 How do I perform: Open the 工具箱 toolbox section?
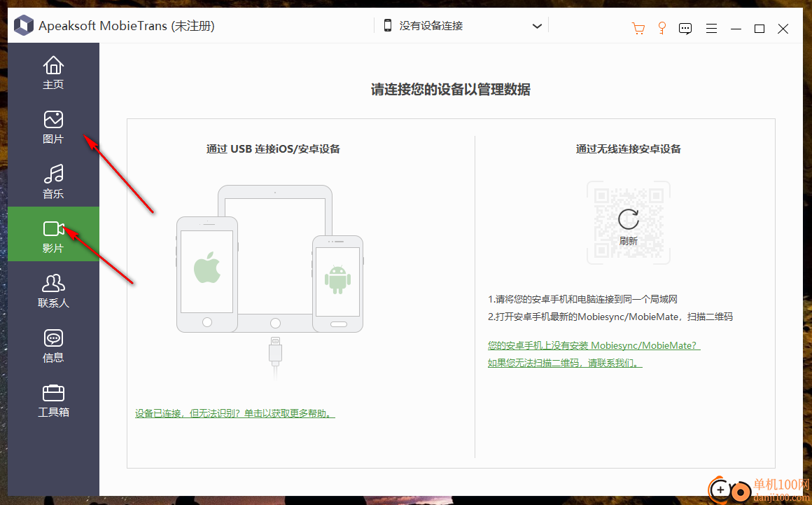tap(53, 401)
